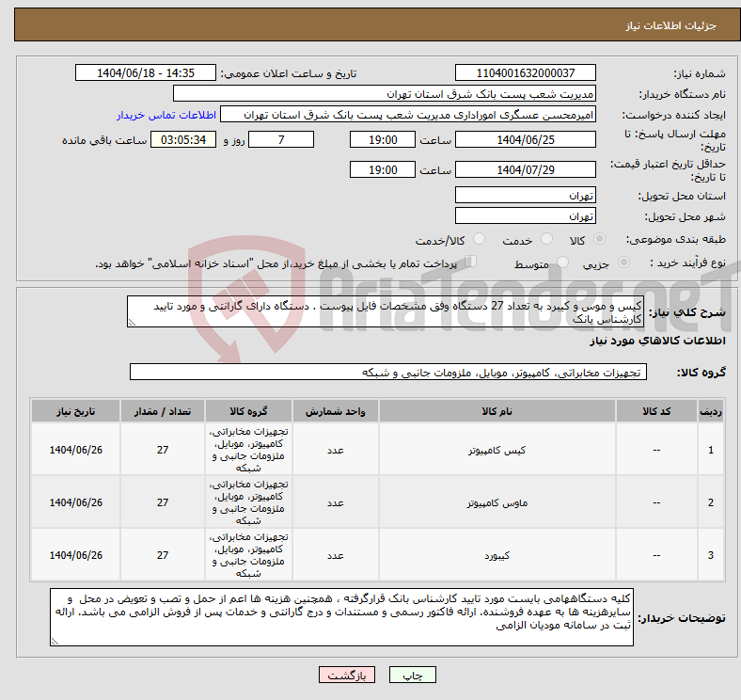
Task: Click the نام کالا column header
Action: 497,411
